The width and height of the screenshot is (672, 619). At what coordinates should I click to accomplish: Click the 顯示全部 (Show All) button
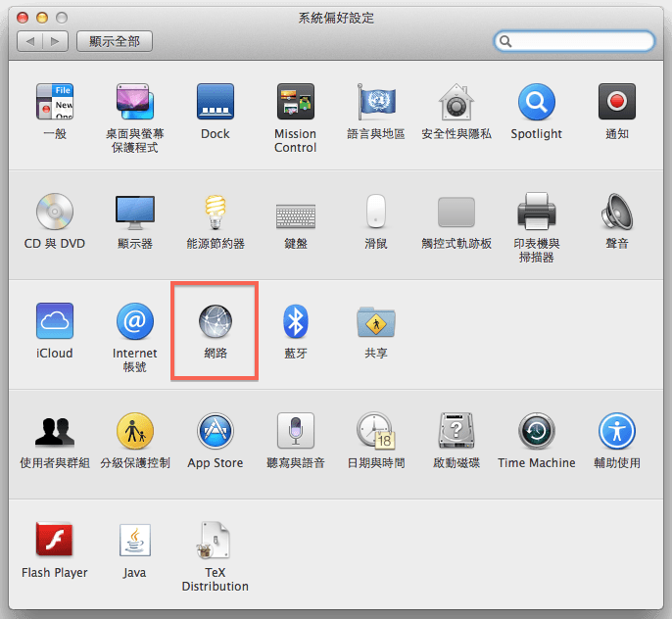click(x=115, y=41)
